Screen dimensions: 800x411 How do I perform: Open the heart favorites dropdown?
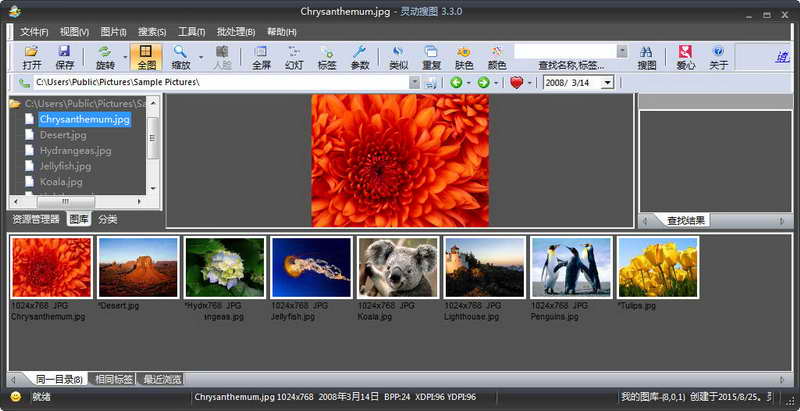pos(529,83)
